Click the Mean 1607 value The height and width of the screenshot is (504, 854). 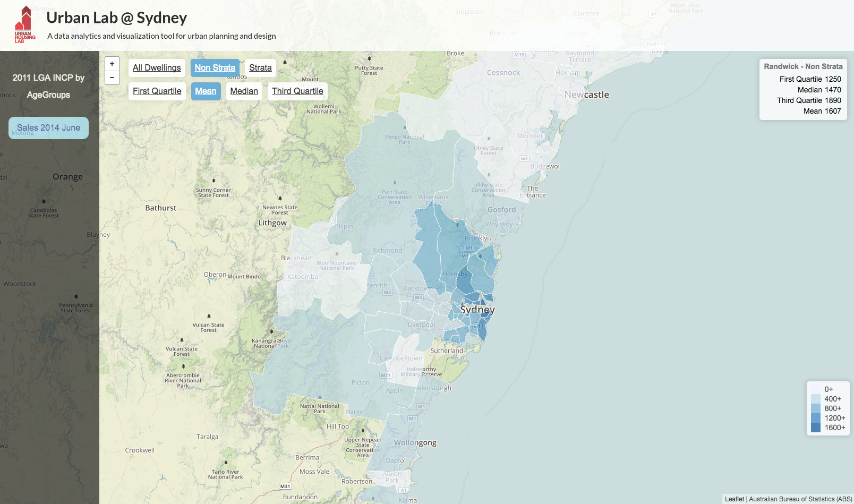[x=822, y=111]
